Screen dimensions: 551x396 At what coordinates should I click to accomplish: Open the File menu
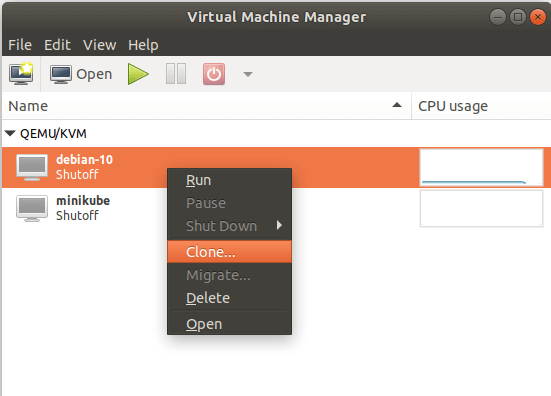point(20,45)
